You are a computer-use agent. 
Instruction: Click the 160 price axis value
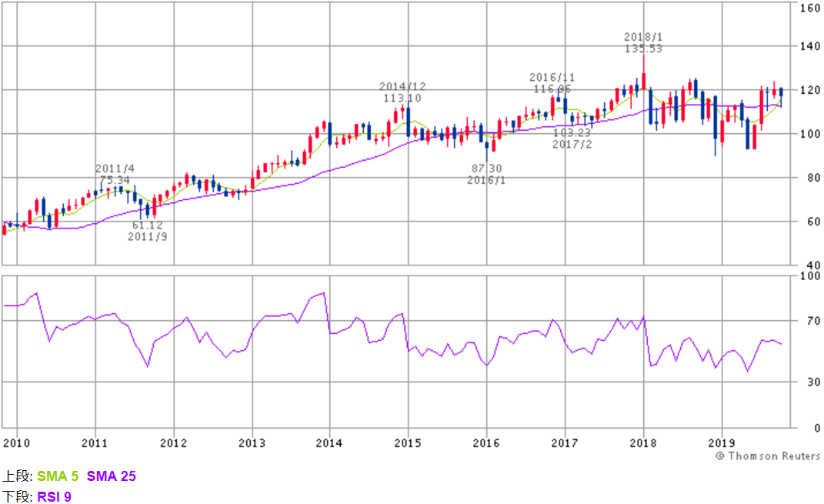point(810,8)
